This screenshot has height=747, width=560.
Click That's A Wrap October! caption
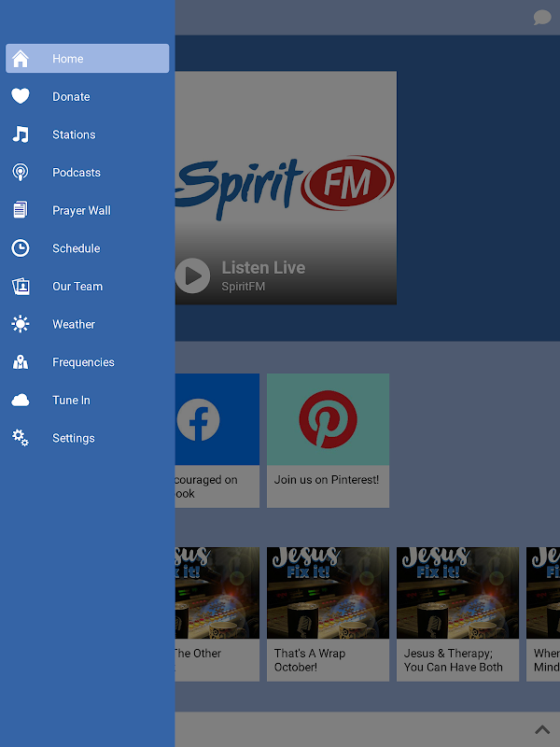click(x=310, y=660)
